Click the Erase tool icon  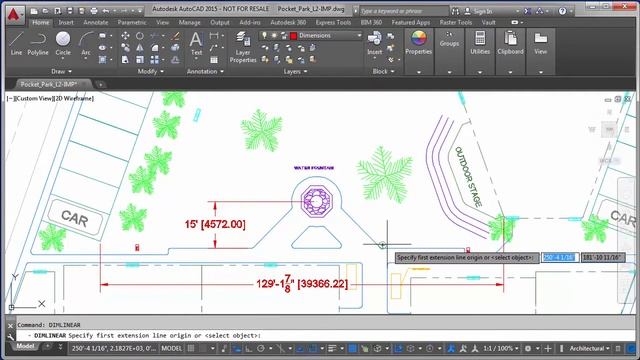[x=176, y=36]
